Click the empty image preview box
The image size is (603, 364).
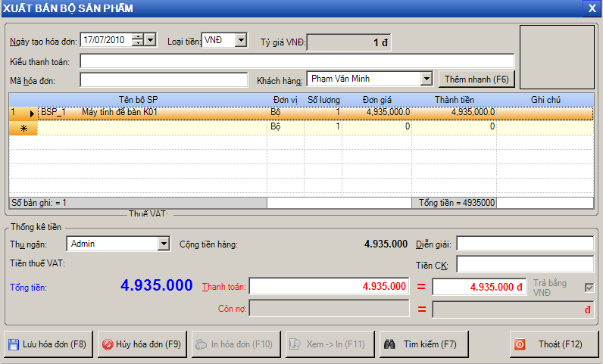(x=557, y=58)
